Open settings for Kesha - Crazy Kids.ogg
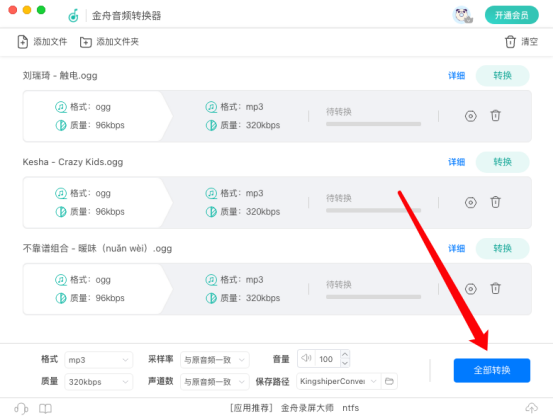This screenshot has width=553, height=419. 470,202
